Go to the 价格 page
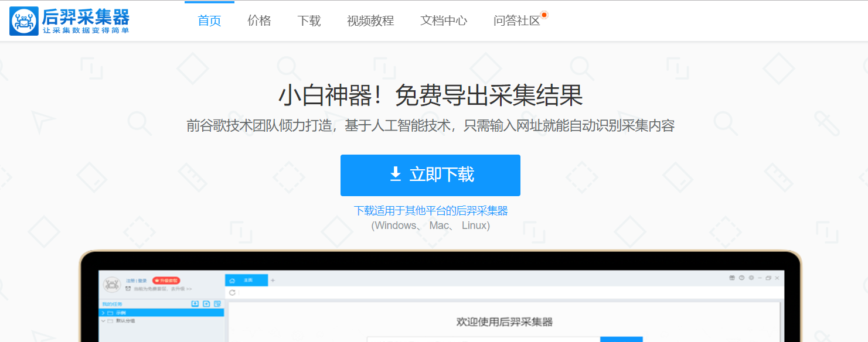Screen dimensions: 868x342 259,21
